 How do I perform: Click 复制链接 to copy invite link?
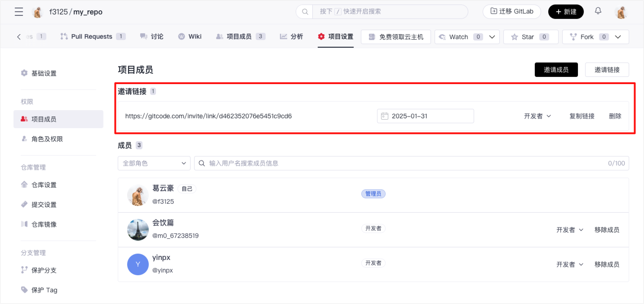[x=582, y=116]
